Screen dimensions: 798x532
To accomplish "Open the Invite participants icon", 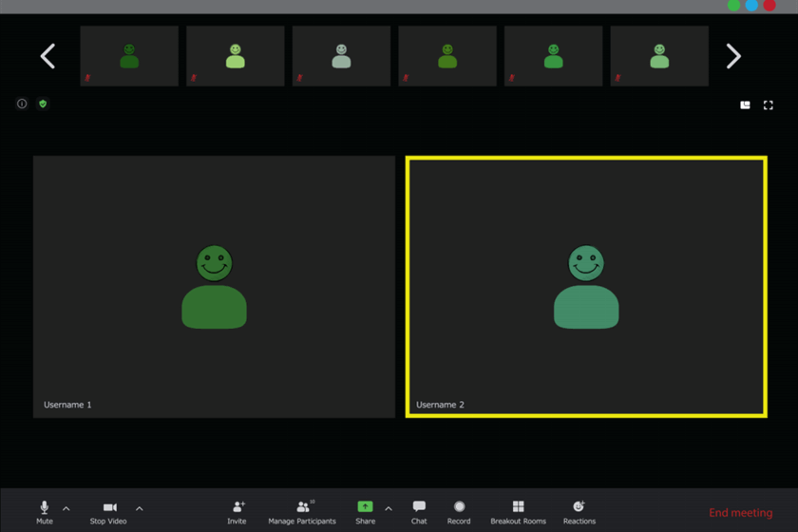I will [x=237, y=508].
